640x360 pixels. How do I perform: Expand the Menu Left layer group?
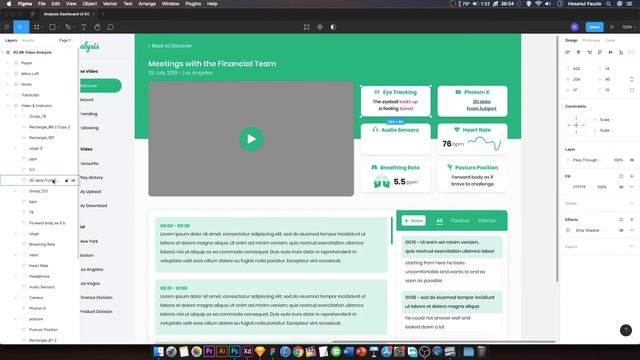click(8, 74)
